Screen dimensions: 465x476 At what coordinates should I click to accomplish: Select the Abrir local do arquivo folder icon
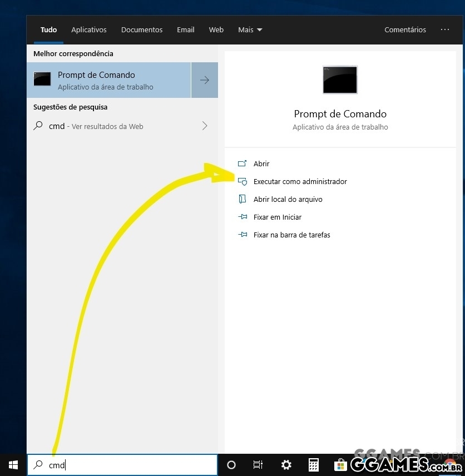[x=243, y=199]
